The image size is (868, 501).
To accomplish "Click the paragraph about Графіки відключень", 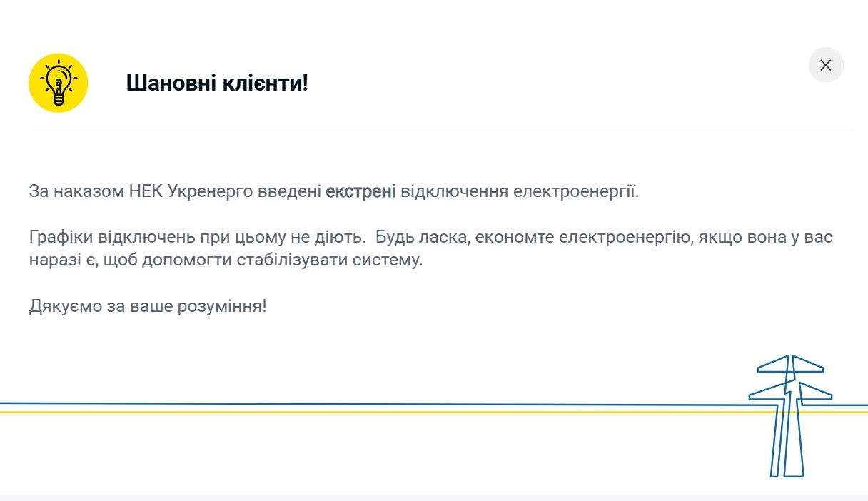I will point(286,246).
